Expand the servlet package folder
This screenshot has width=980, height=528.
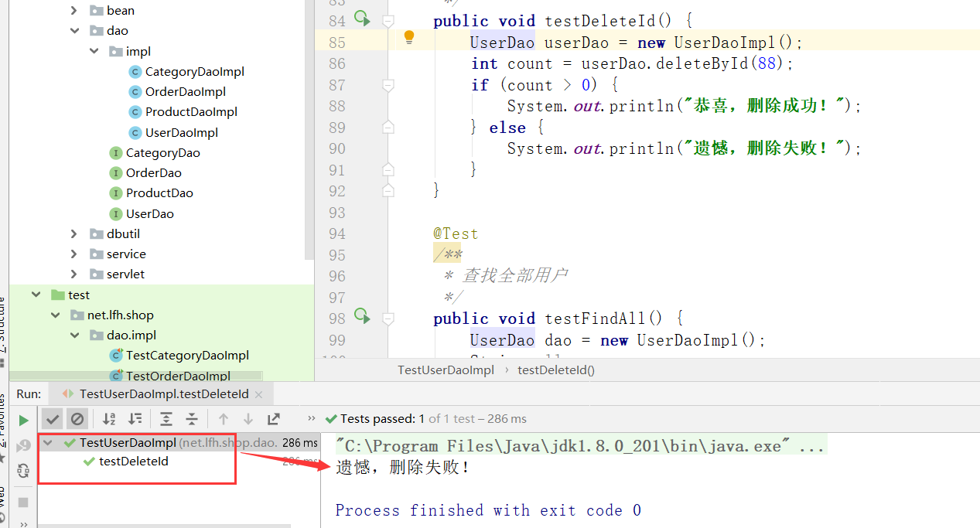point(74,274)
